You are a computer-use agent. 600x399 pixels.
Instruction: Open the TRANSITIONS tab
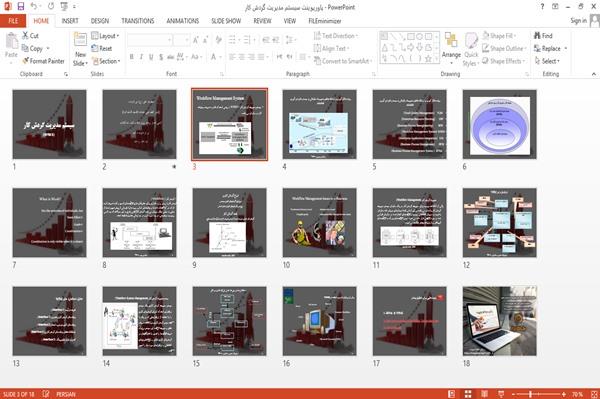coord(138,21)
